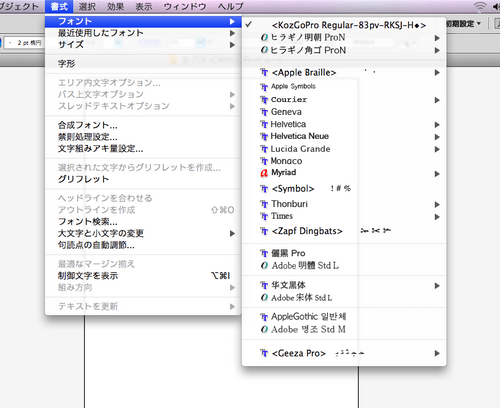
Task: Click TrueType icon beside AppleGothic
Action: click(x=264, y=317)
